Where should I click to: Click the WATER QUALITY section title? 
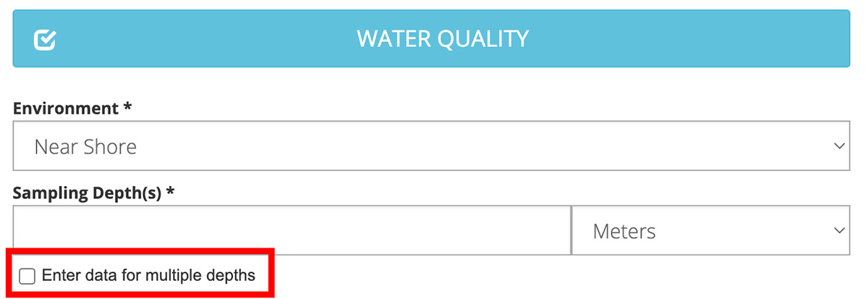coord(443,38)
